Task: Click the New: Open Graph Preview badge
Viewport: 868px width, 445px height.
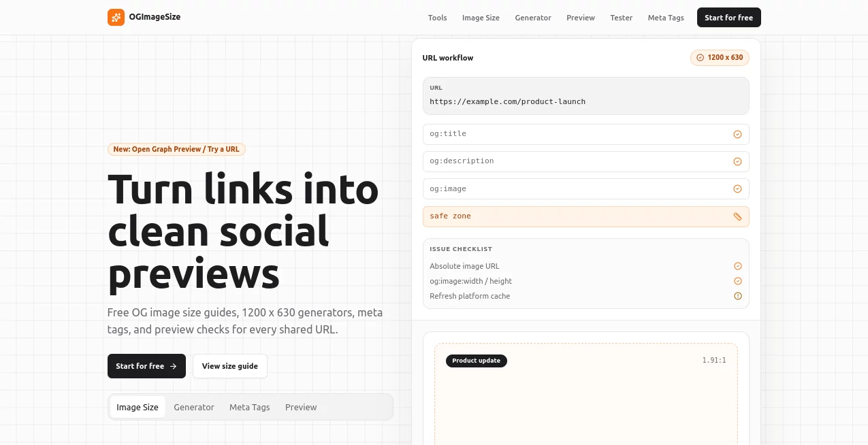Action: click(176, 149)
